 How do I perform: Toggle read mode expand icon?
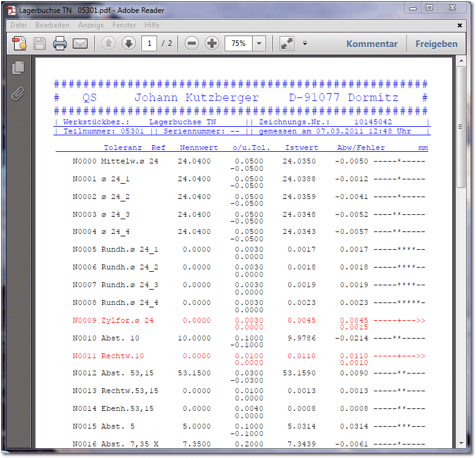(x=287, y=43)
